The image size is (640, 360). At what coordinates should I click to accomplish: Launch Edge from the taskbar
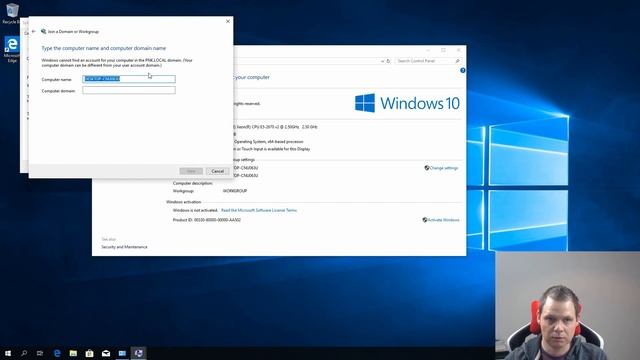(x=57, y=353)
